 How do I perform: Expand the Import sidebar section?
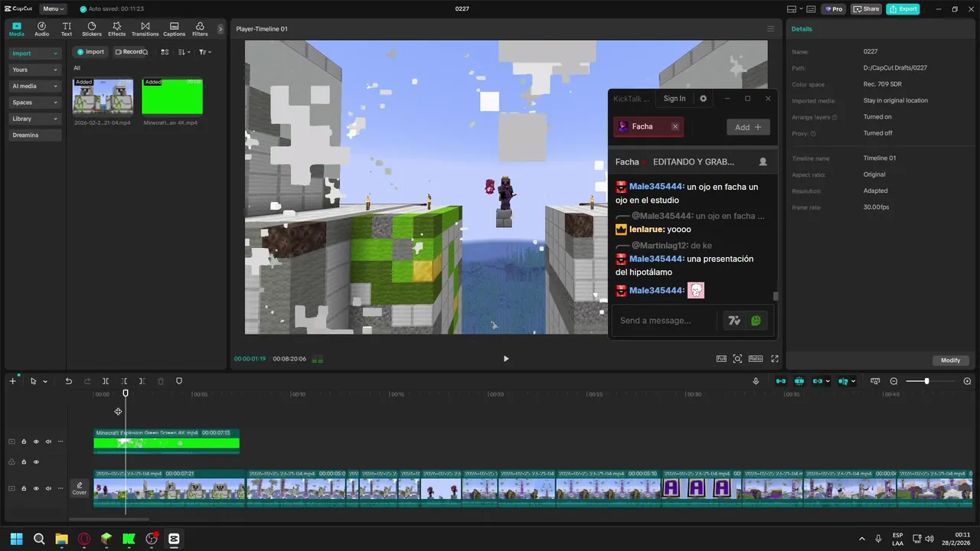(35, 54)
